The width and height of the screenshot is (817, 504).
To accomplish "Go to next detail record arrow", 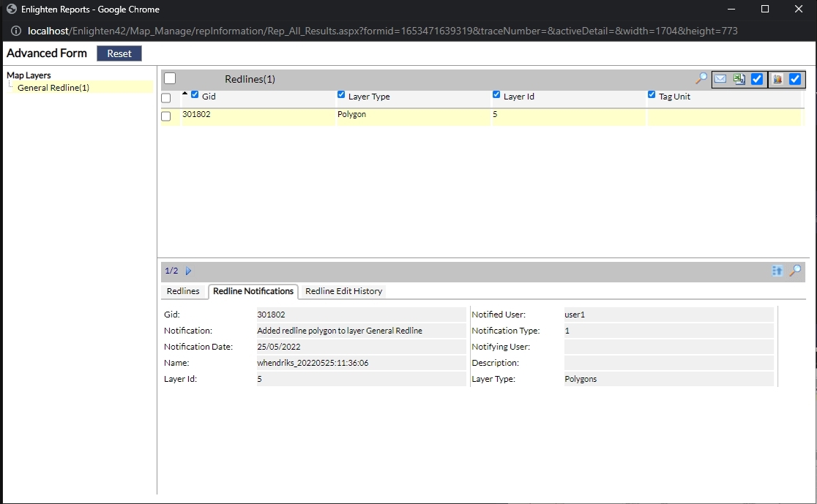I will pos(188,271).
